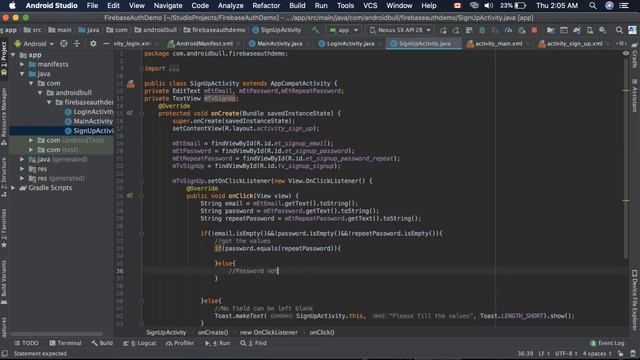Click onCreate() in the editor breadcrumbs
This screenshot has height=360, width=640.
(213, 332)
